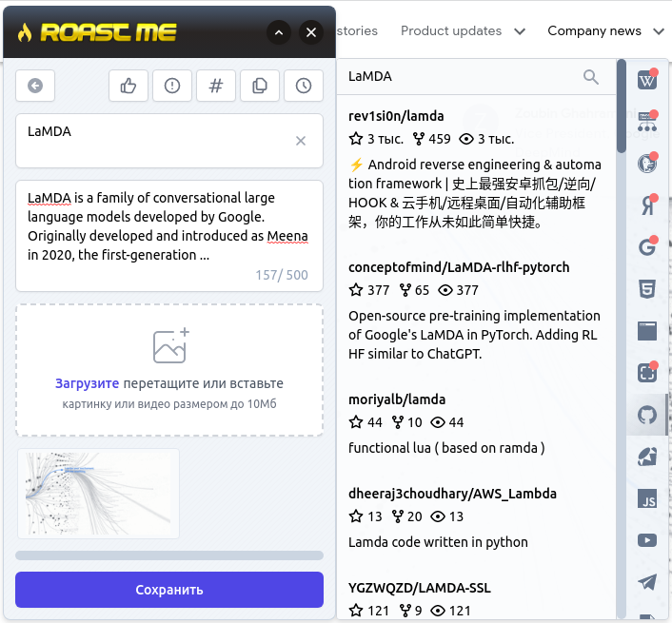Select the Telegram paper plane icon in sidebar
The height and width of the screenshot is (623, 672).
click(647, 582)
